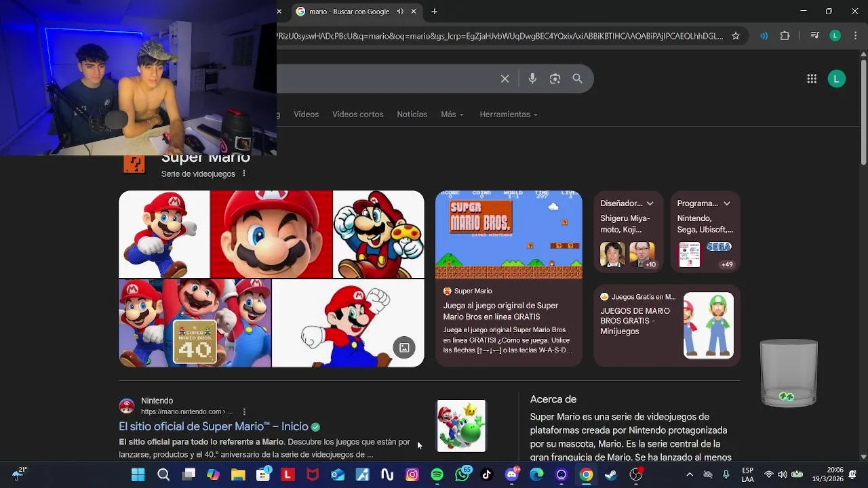Viewport: 868px width, 488px height.
Task: Open Microsoft Edge from the taskbar
Action: [536, 474]
